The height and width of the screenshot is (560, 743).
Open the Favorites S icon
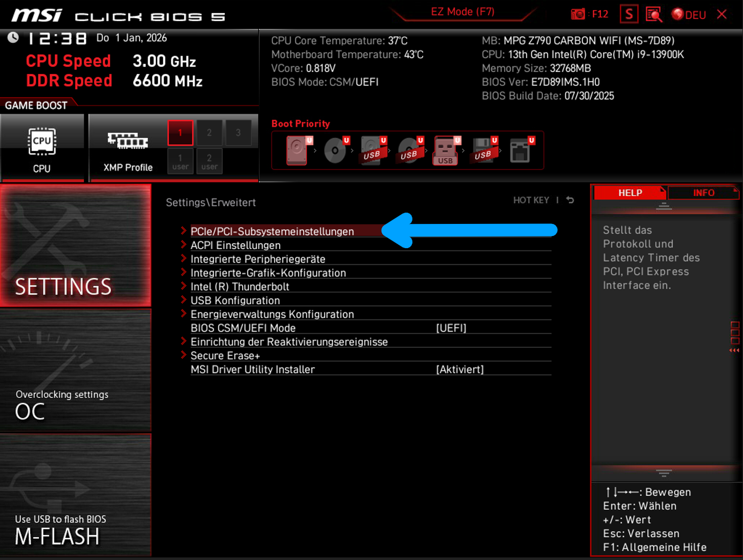click(x=629, y=14)
